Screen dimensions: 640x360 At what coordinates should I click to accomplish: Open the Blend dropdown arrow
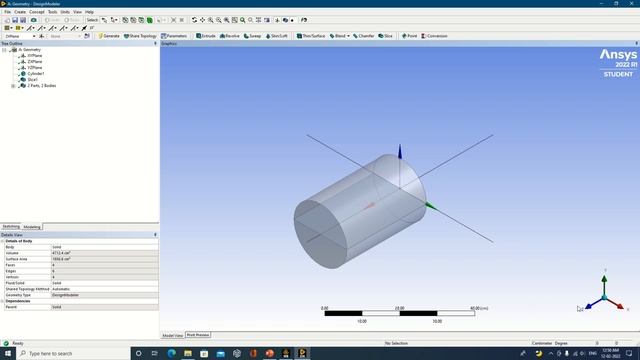(348, 36)
